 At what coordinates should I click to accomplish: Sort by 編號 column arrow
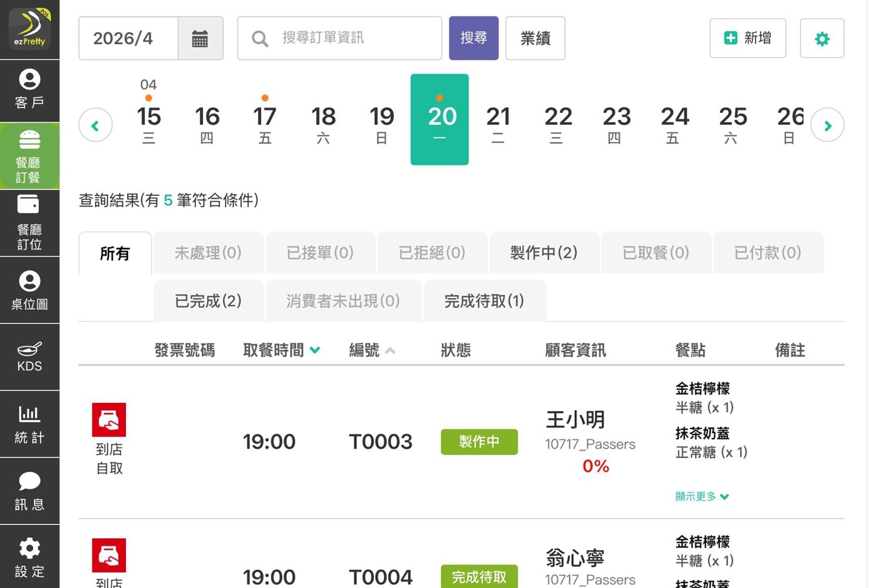(390, 351)
